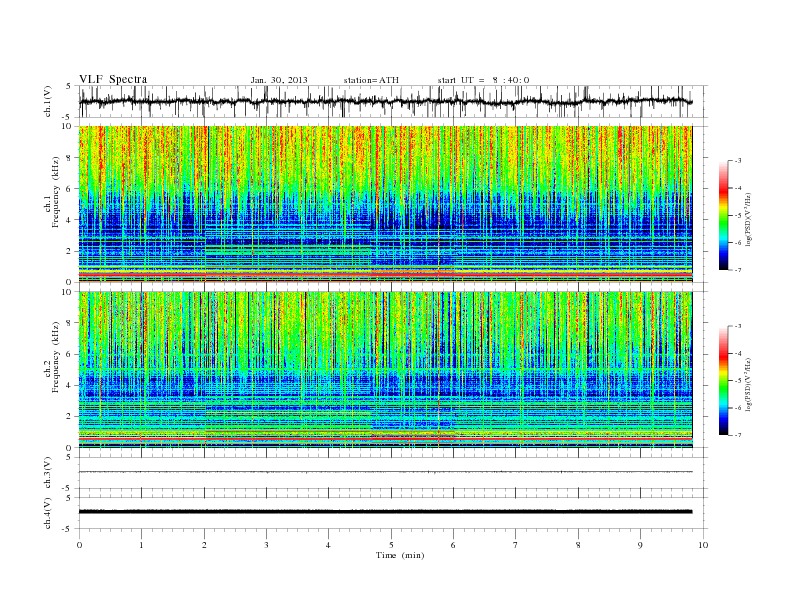Click the "6" kHz tick of the ch.1 spectrogram
The height and width of the screenshot is (612, 792).
tap(70, 189)
